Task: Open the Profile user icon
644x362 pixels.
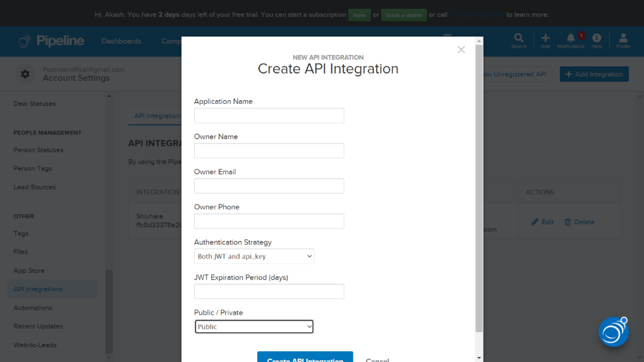Action: click(x=623, y=38)
